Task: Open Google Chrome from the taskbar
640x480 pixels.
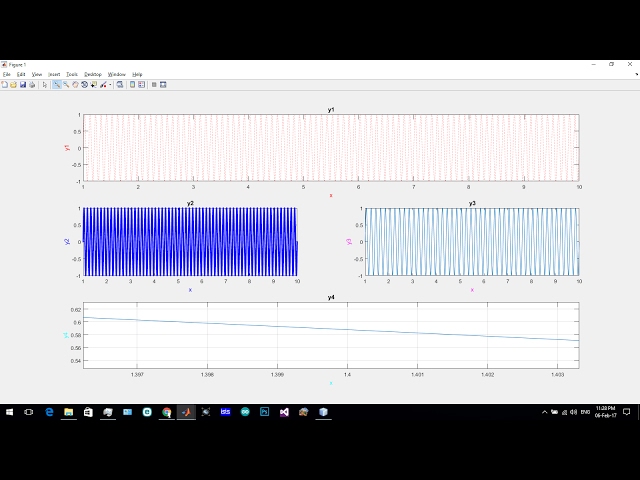Action: (167, 412)
